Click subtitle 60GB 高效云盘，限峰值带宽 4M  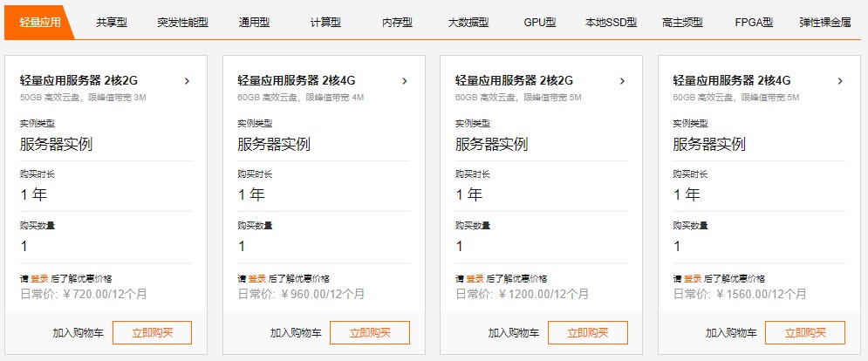click(301, 98)
